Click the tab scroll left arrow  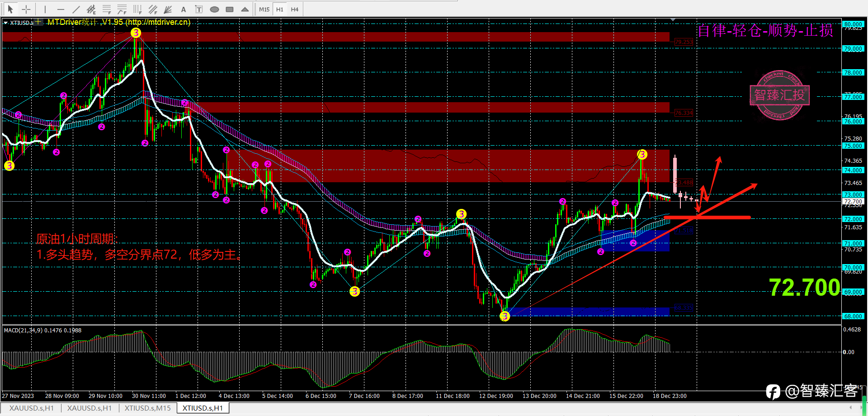pyautogui.click(x=850, y=408)
